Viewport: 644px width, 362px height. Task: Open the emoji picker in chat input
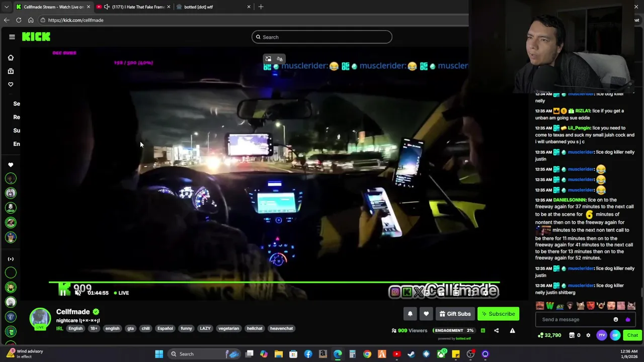click(x=616, y=319)
